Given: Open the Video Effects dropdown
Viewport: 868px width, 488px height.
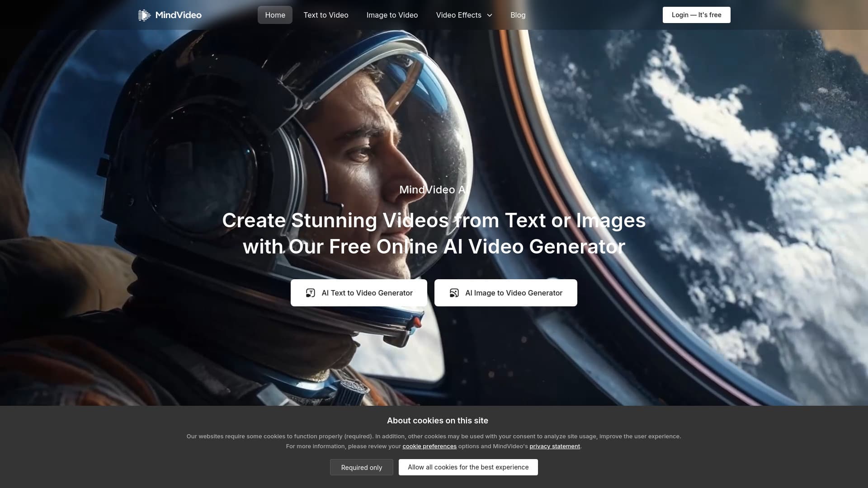Looking at the screenshot, I should click(458, 15).
